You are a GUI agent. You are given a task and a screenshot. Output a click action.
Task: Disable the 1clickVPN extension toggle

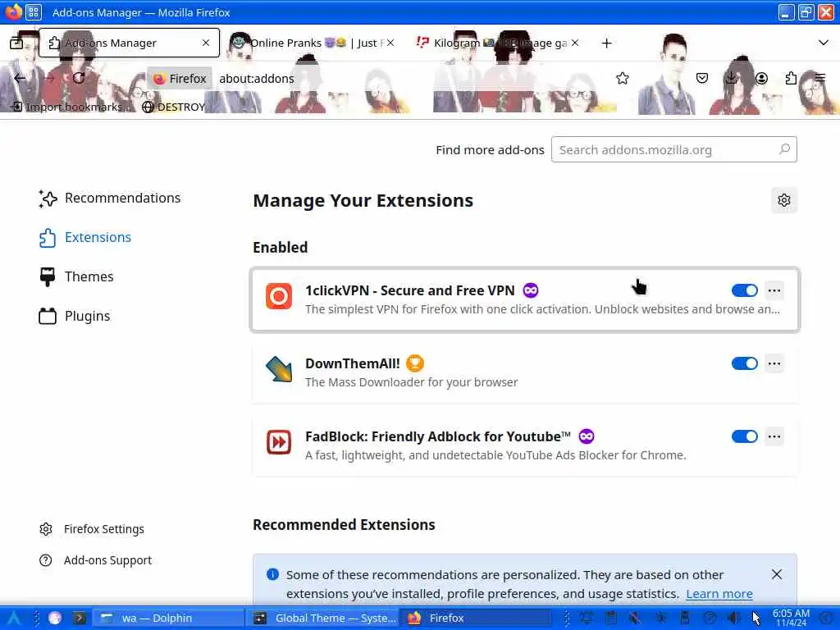(x=745, y=290)
